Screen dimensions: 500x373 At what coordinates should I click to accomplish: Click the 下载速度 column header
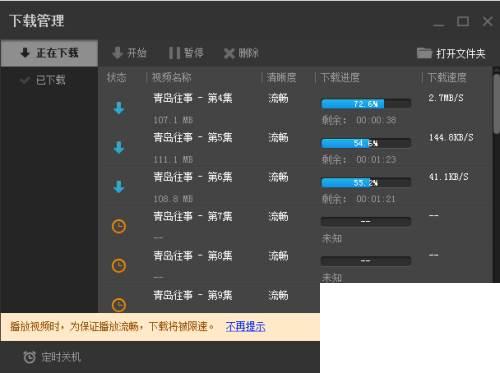click(x=447, y=77)
